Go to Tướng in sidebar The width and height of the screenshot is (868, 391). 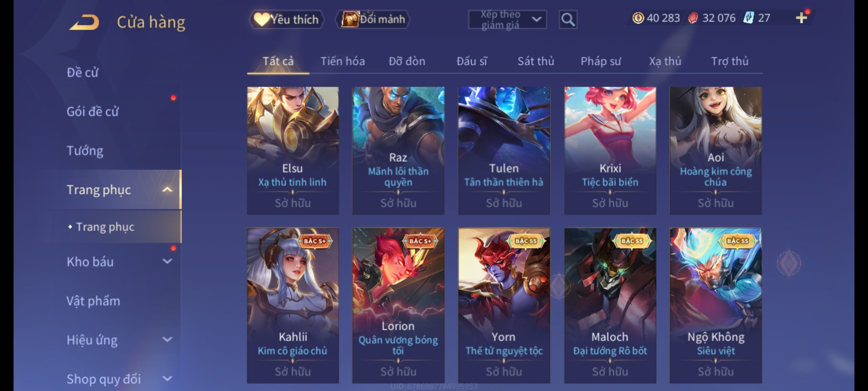click(85, 150)
